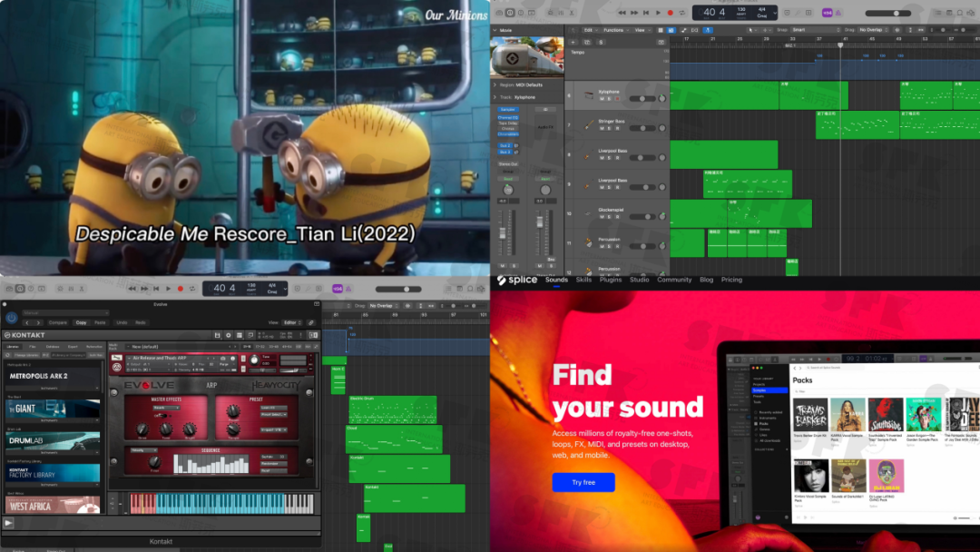Solo the Xylophone track
The width and height of the screenshot is (980, 552).
[610, 99]
